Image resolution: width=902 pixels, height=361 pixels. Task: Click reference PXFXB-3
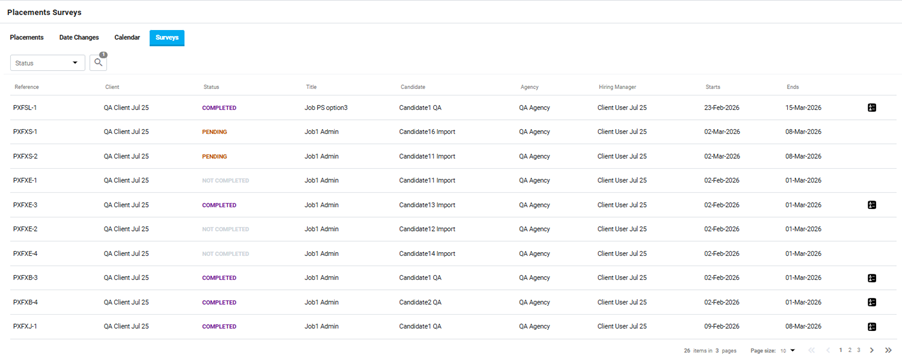(25, 278)
